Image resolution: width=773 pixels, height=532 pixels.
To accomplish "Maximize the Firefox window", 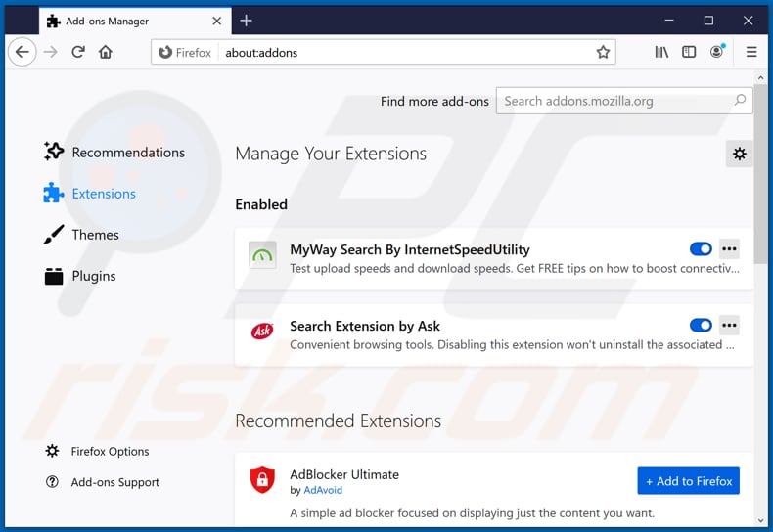I will pos(708,21).
